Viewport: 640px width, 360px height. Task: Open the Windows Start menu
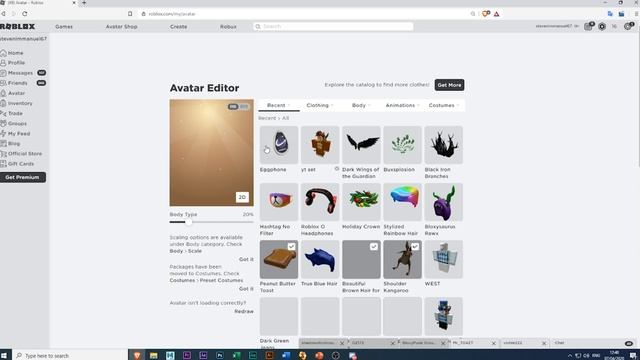pos(4,356)
